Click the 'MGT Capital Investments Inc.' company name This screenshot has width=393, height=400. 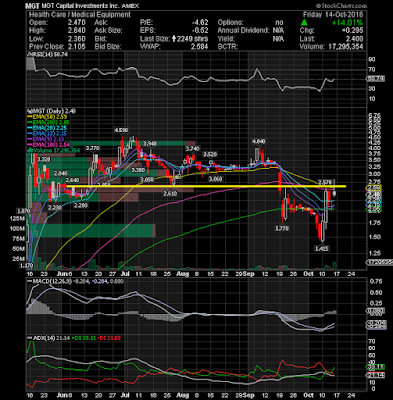click(80, 6)
